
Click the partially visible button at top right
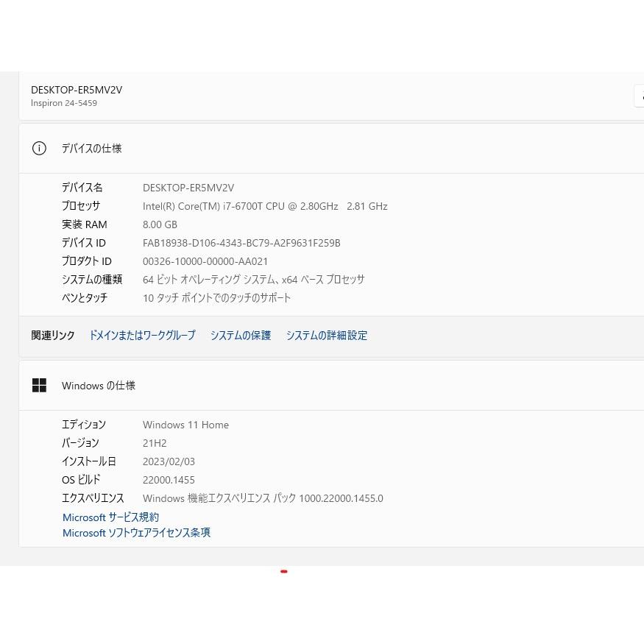click(640, 96)
